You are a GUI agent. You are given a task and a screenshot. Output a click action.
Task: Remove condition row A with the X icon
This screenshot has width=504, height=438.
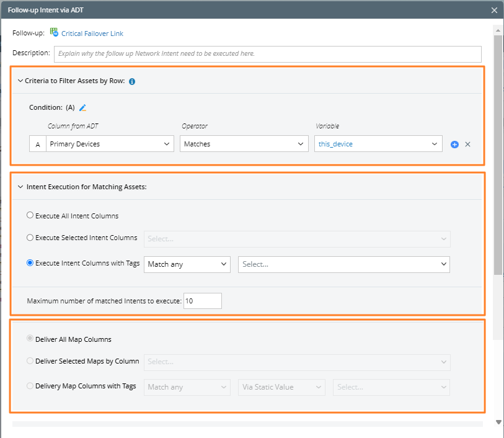pyautogui.click(x=468, y=144)
